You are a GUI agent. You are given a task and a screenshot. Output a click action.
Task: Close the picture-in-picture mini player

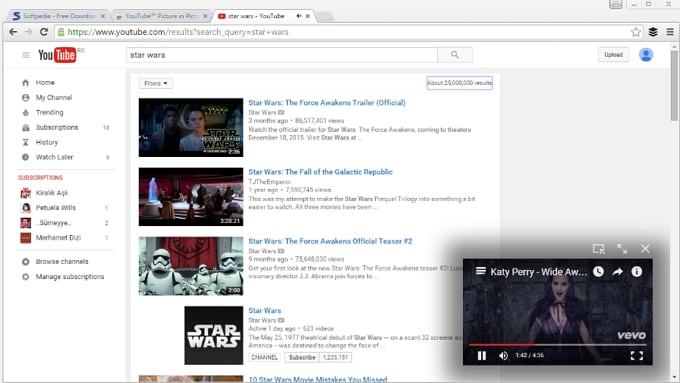pyautogui.click(x=645, y=249)
